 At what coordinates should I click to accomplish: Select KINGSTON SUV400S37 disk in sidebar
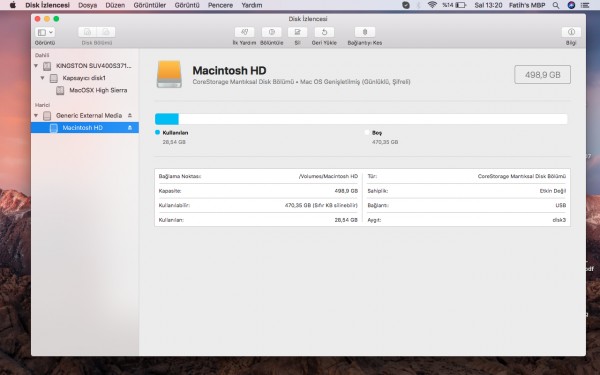85,66
